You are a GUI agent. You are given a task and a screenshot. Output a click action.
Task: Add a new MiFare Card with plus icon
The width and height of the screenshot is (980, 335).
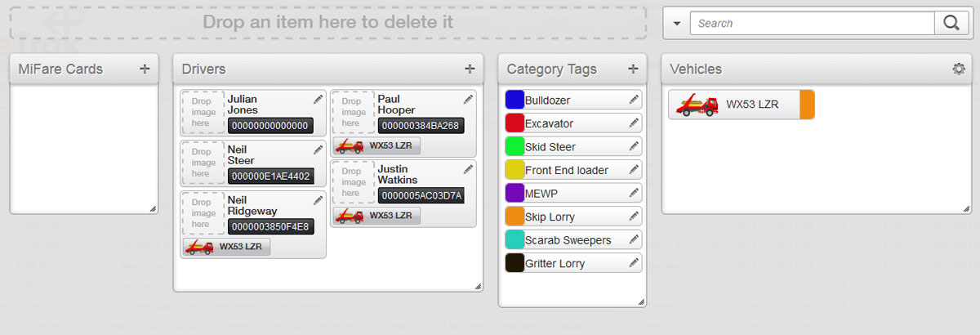tap(145, 69)
